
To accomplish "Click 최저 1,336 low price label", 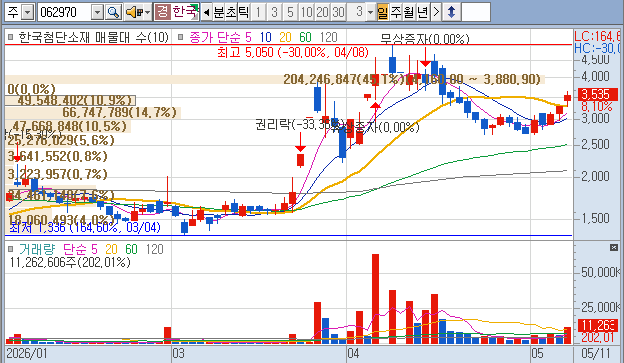I will [x=85, y=227].
